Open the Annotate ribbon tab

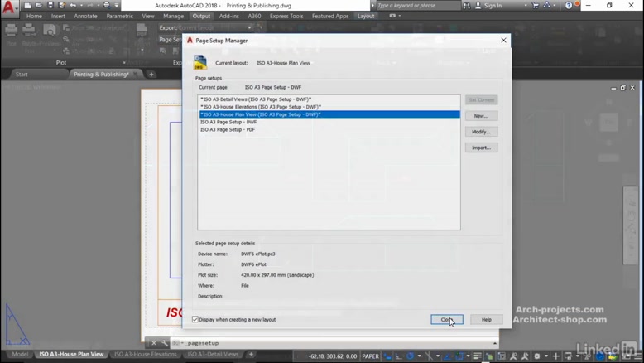[x=85, y=16]
